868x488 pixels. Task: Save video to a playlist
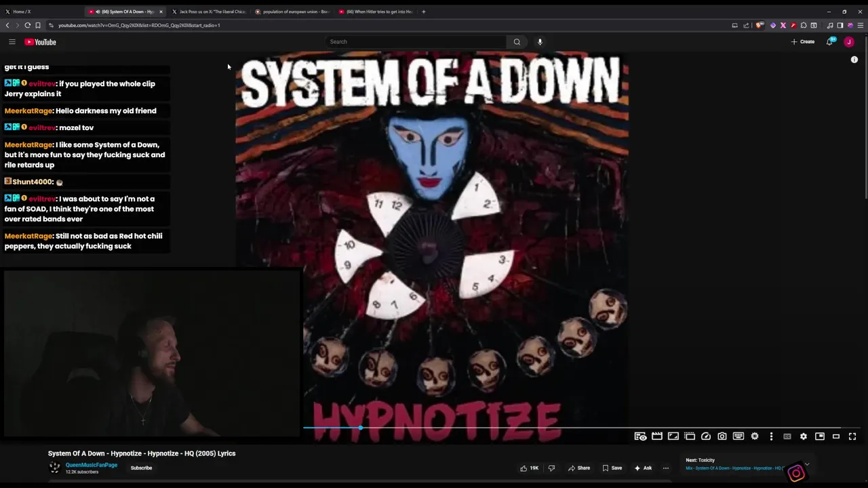(x=612, y=468)
